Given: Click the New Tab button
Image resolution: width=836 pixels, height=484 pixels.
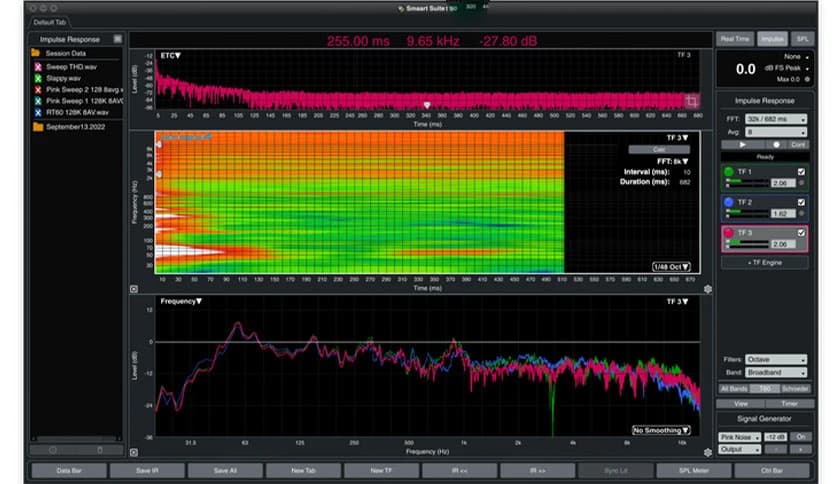Looking at the screenshot, I should tap(303, 471).
